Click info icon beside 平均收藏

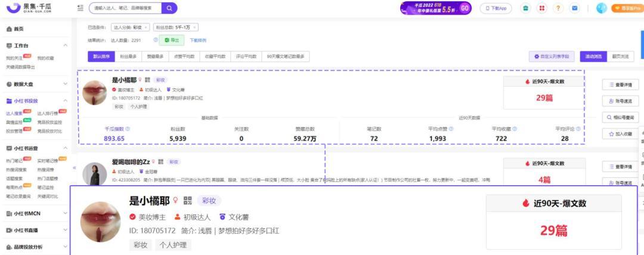515,129
